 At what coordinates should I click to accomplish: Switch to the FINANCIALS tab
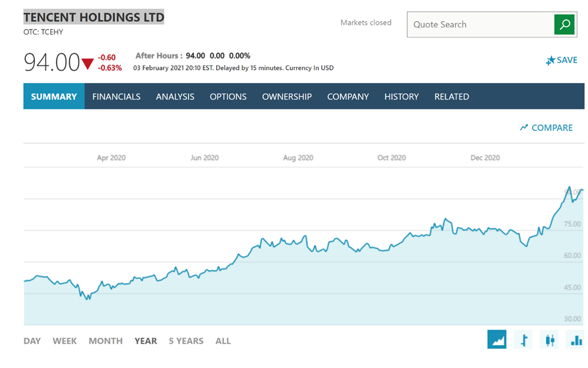pyautogui.click(x=116, y=96)
